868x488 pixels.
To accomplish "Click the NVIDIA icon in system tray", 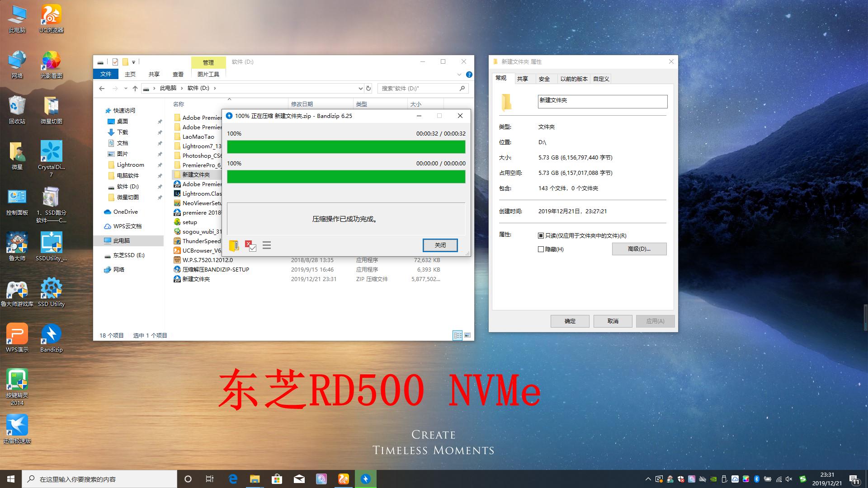I will [713, 479].
